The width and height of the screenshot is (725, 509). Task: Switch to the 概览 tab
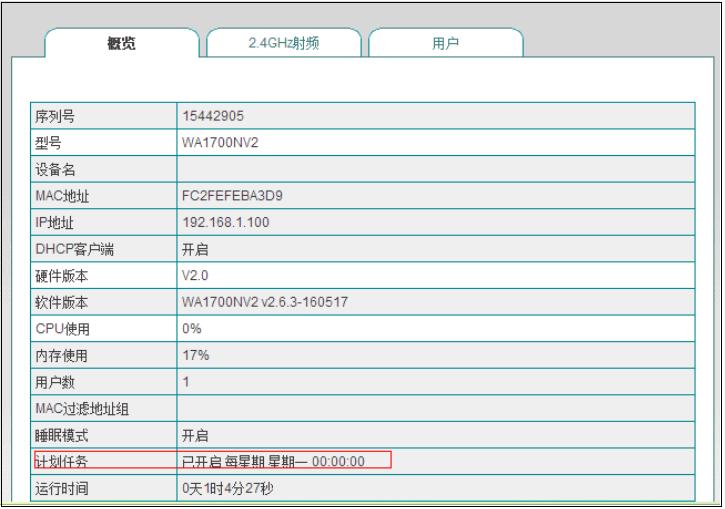122,43
